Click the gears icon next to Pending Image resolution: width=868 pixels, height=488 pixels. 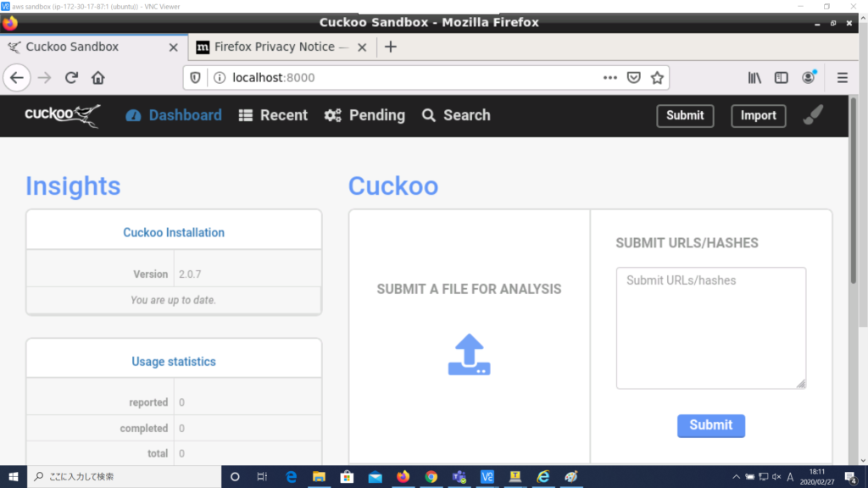(x=334, y=115)
